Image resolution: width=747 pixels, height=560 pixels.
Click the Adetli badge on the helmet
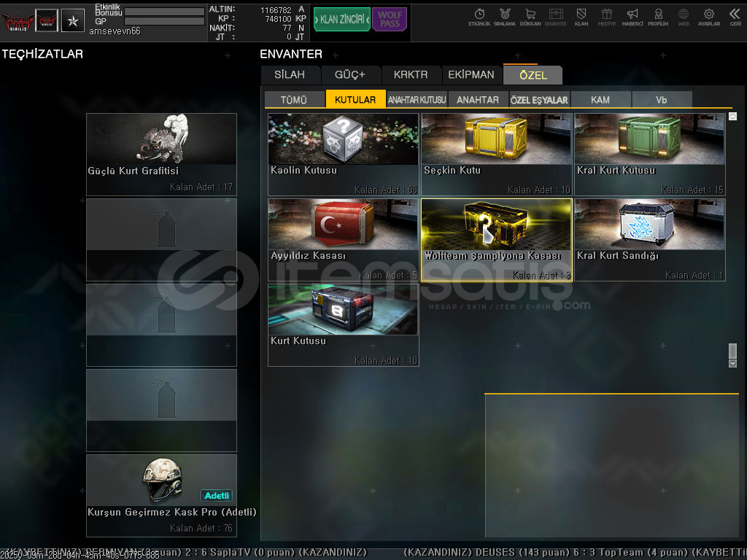pos(216,495)
